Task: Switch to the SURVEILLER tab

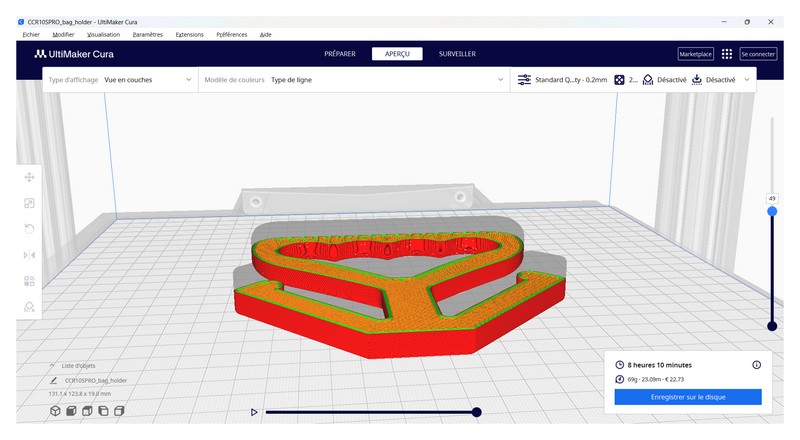Action: (x=457, y=54)
